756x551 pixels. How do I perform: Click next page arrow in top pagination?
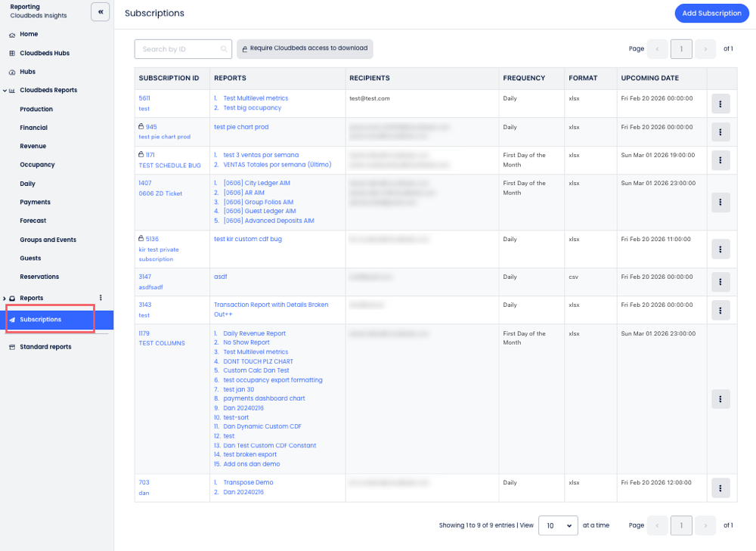(x=705, y=49)
